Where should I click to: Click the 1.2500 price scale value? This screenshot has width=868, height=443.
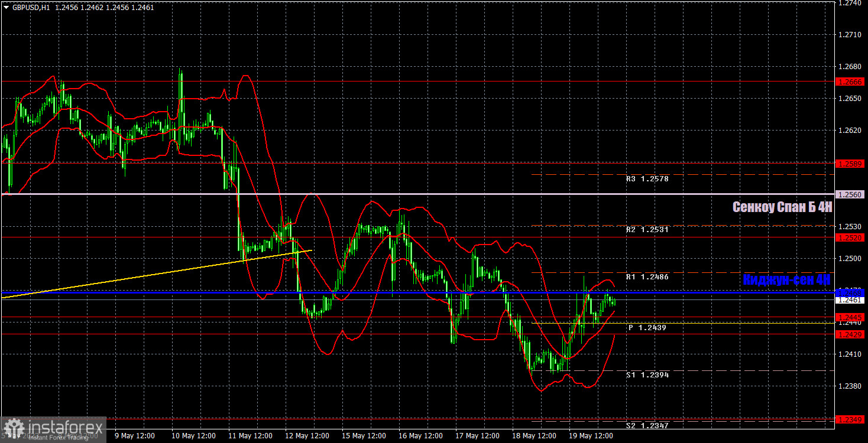pyautogui.click(x=850, y=258)
